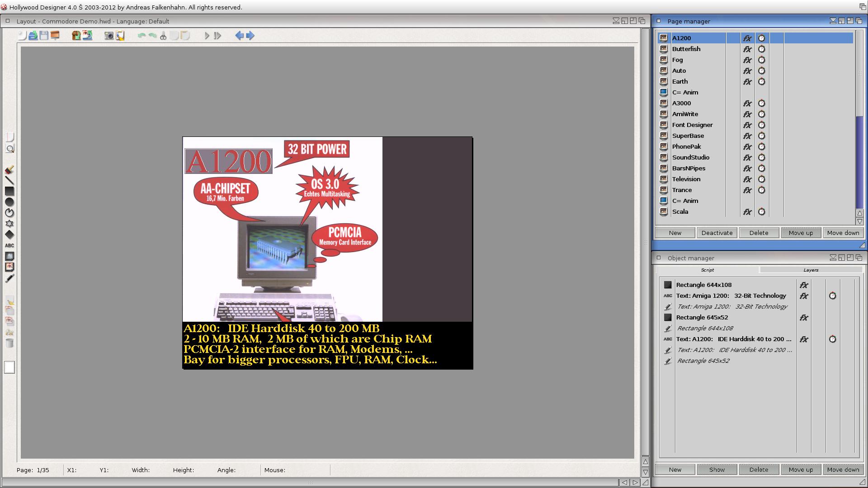Screen dimensions: 868x488
Task: Click the scissors Cut icon
Action: (x=163, y=36)
